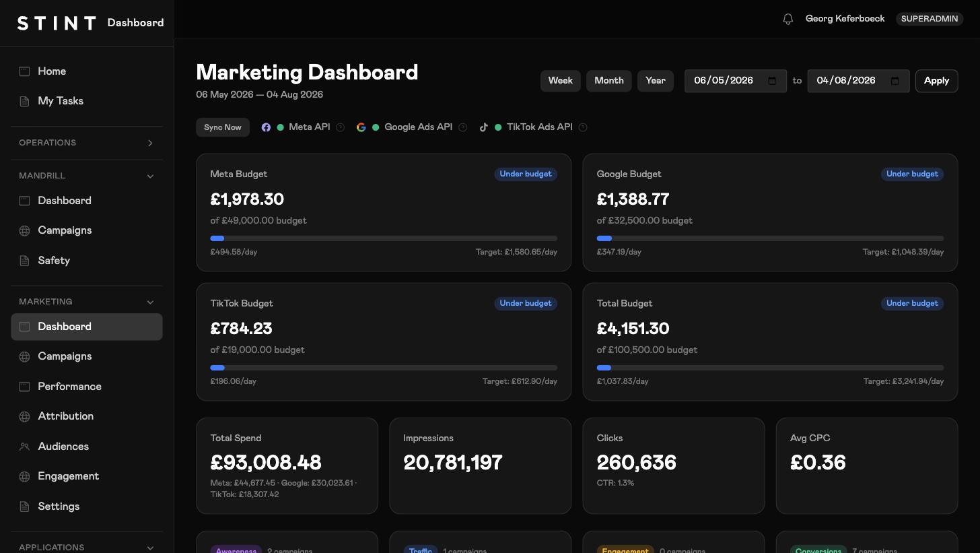Click the CTR: 1.3% text

pyautogui.click(x=615, y=483)
